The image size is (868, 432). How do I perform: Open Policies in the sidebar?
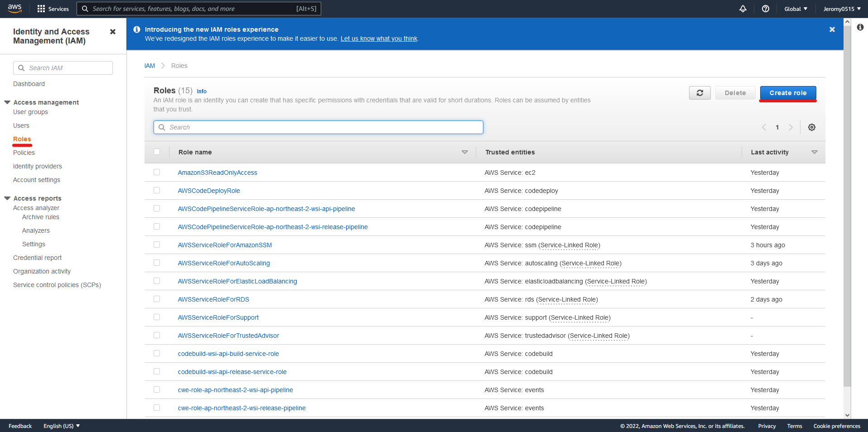[24, 153]
